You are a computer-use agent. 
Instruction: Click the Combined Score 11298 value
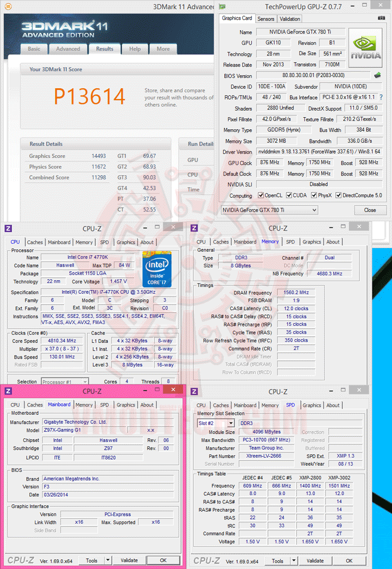pyautogui.click(x=99, y=178)
